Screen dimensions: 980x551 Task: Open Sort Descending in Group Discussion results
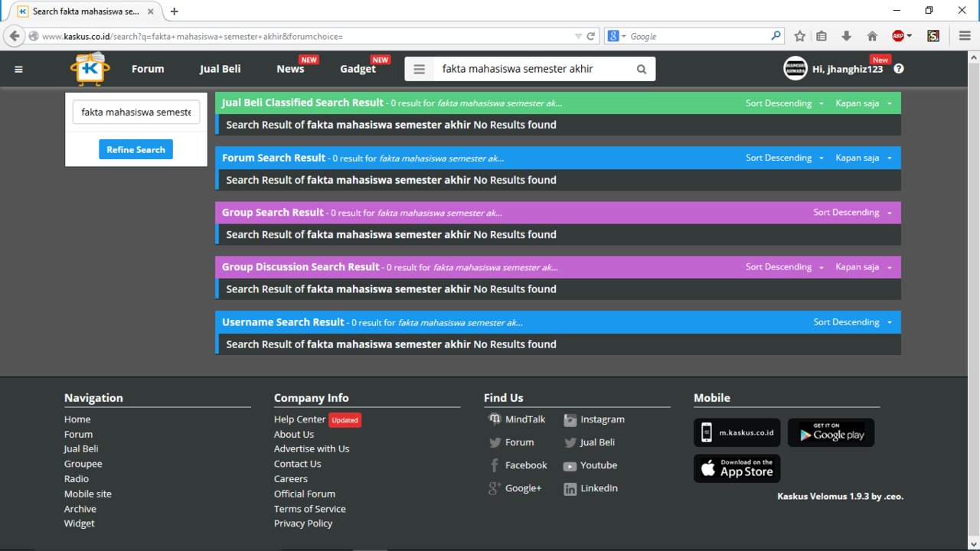[785, 267]
